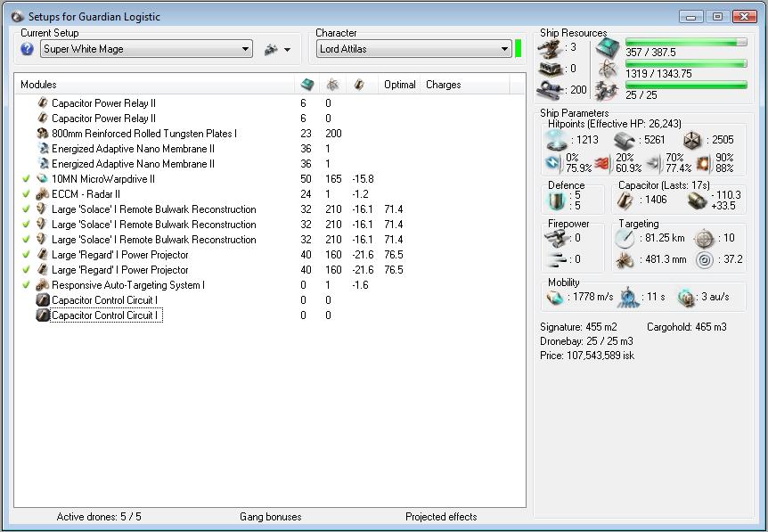Click the hull structure icon showing 2505
The height and width of the screenshot is (532, 768).
(x=692, y=141)
